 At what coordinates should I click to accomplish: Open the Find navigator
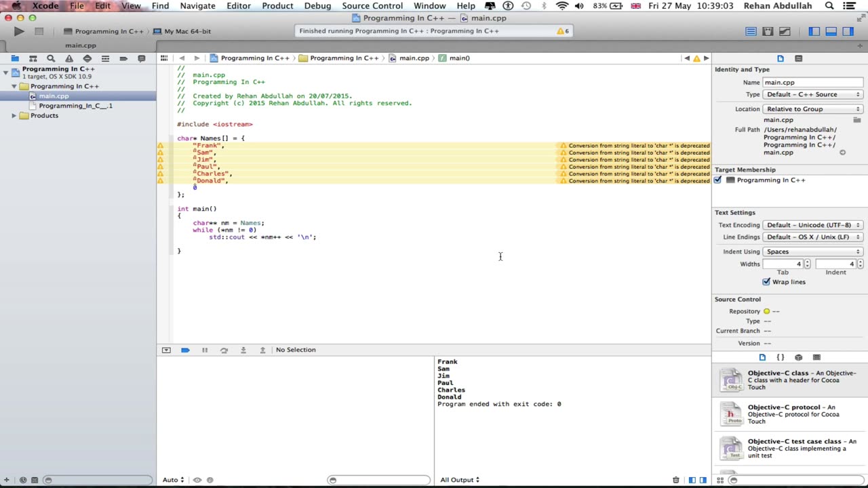[51, 58]
